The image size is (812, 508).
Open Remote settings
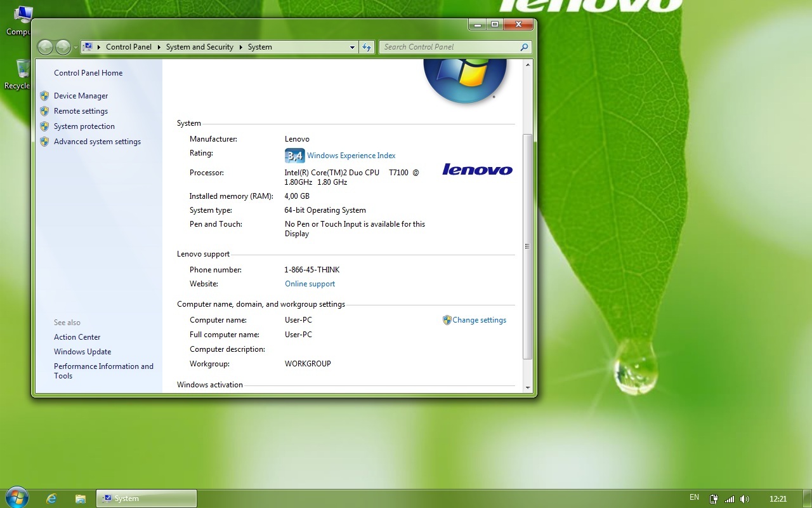81,111
